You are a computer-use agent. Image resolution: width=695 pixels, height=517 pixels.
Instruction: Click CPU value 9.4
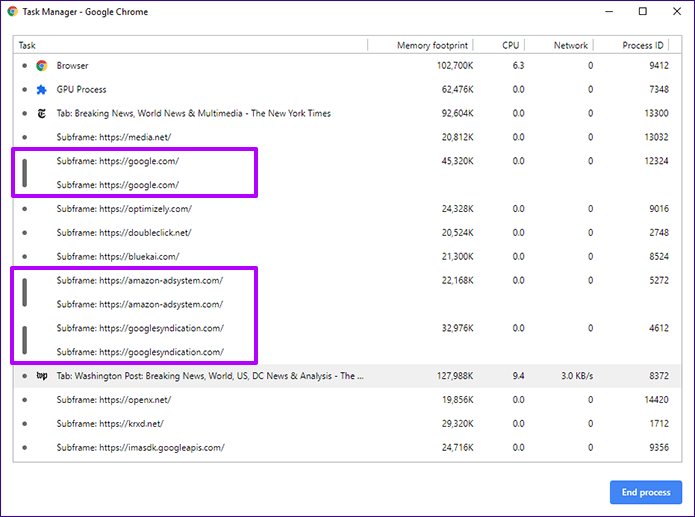[x=518, y=376]
